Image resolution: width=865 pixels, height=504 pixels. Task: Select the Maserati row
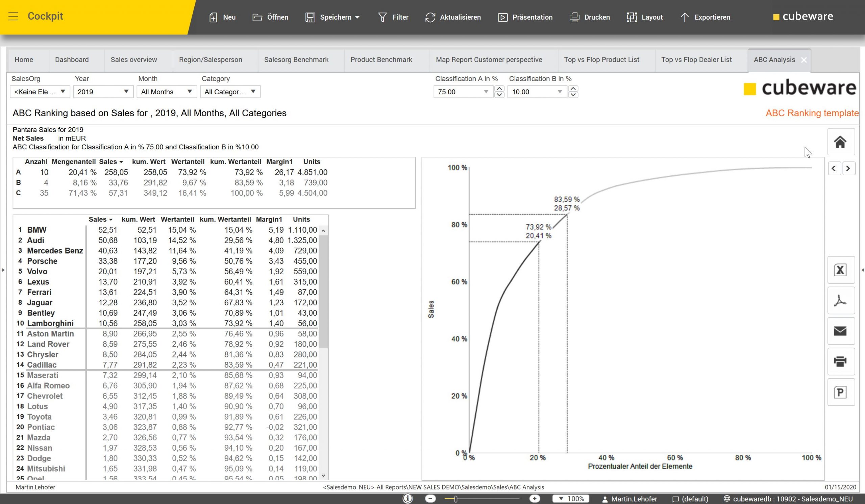[x=167, y=375]
